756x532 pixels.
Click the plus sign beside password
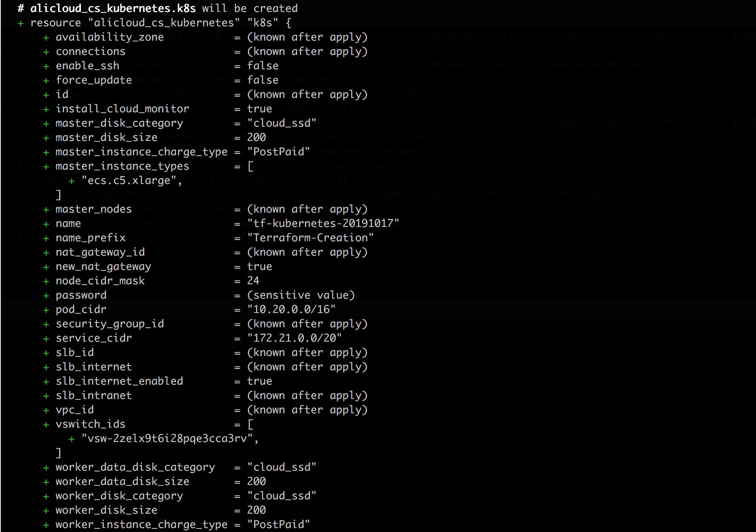46,295
